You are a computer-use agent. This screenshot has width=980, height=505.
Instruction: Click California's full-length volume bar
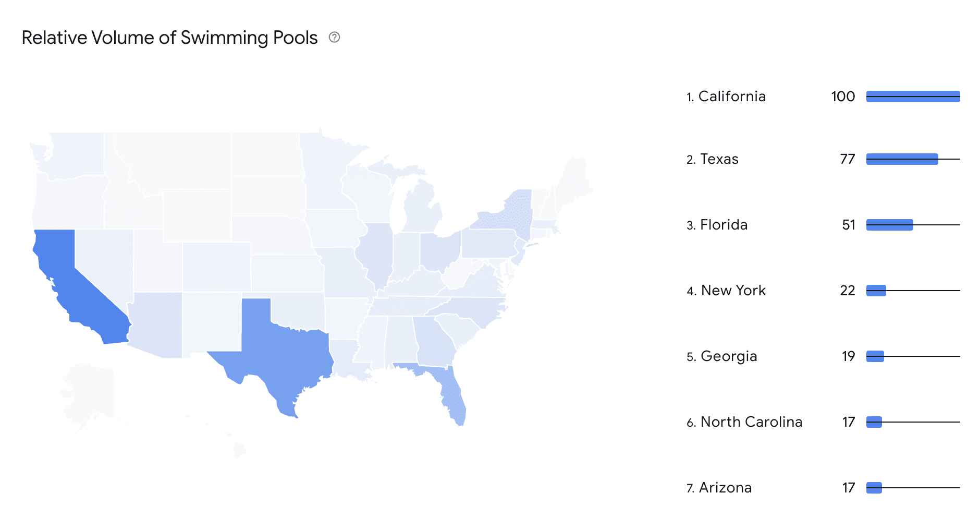pos(913,97)
